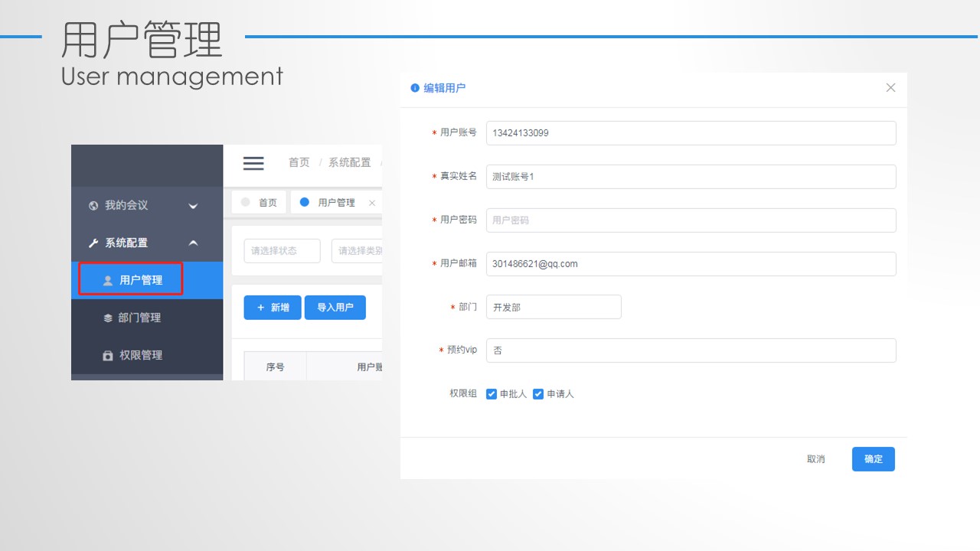Expand the 我的会议 sidebar menu
This screenshot has height=551, width=980.
147,205
